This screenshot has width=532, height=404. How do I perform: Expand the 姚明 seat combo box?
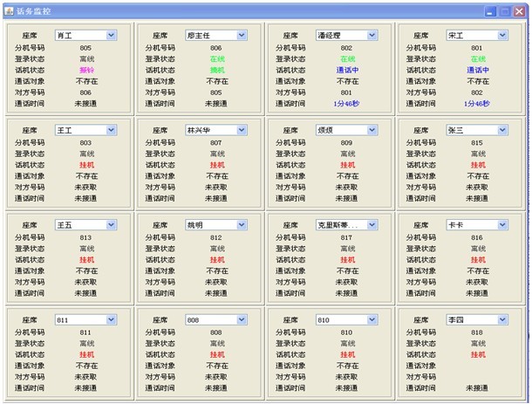[242, 224]
